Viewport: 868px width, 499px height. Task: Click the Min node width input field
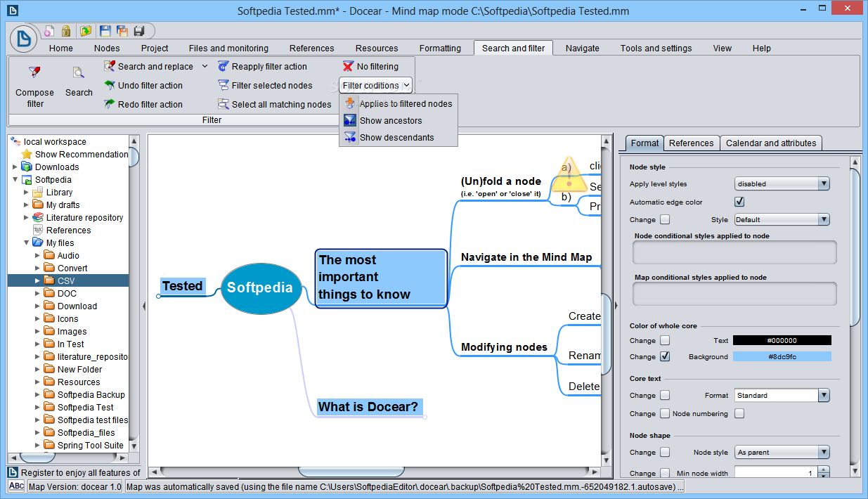point(775,473)
